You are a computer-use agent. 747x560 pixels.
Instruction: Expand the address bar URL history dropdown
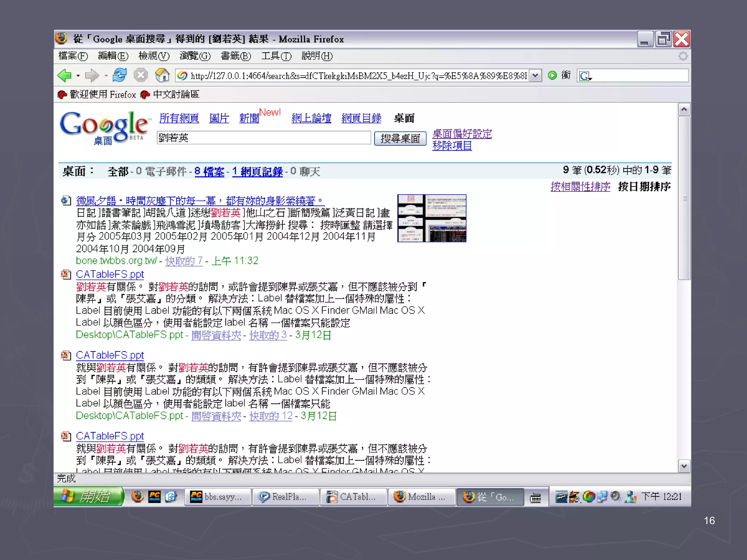click(535, 75)
